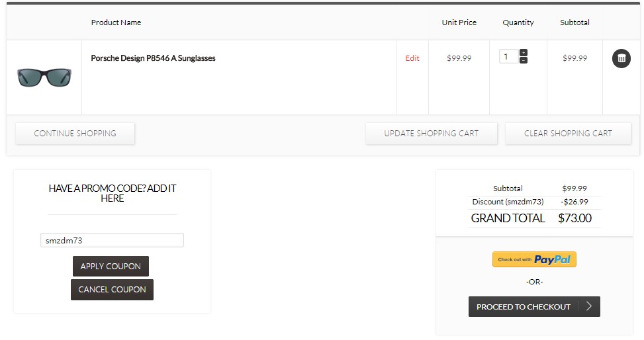This screenshot has height=340, width=644.
Task: Click the Unit Price column header
Action: pyautogui.click(x=459, y=22)
